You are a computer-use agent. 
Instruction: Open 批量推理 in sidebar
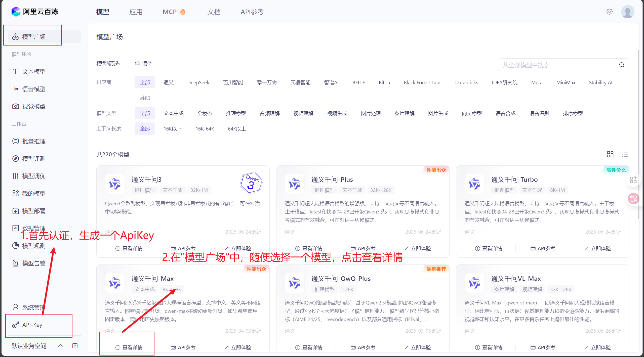pos(34,141)
